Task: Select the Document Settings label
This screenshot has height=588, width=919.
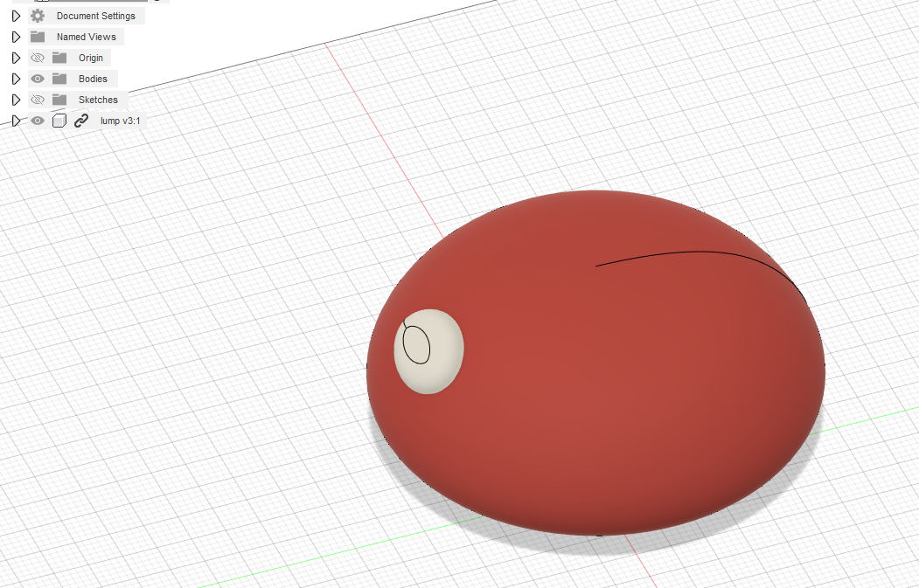Action: [x=96, y=16]
